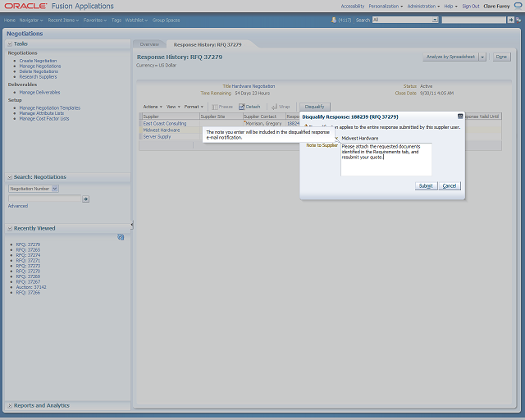Open recently viewed RFQ: 37265
This screenshot has height=420, width=525.
point(28,250)
